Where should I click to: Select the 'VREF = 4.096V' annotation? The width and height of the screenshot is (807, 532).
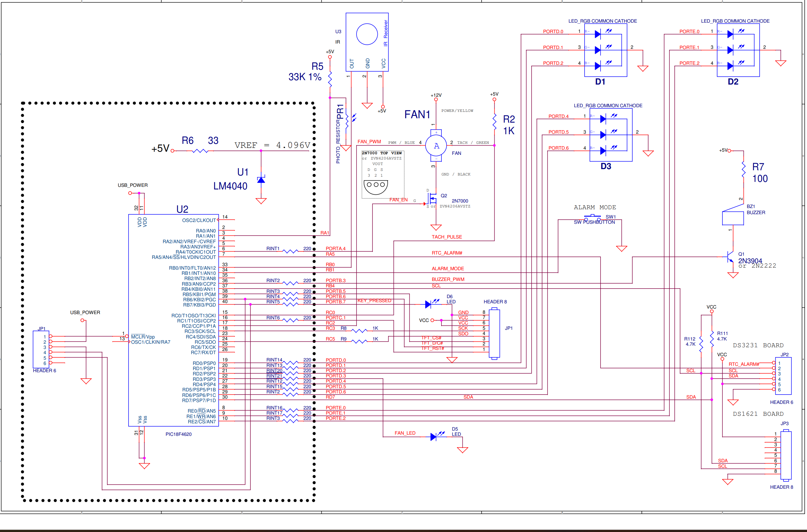272,145
